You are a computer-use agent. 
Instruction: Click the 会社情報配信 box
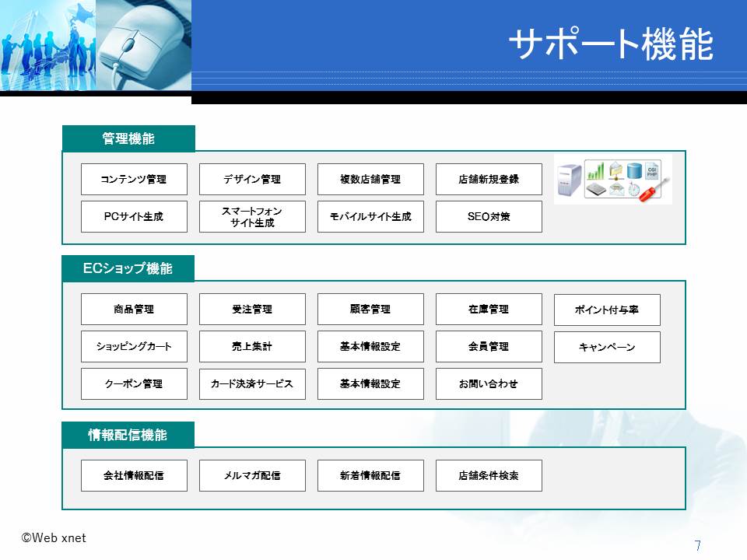(134, 475)
